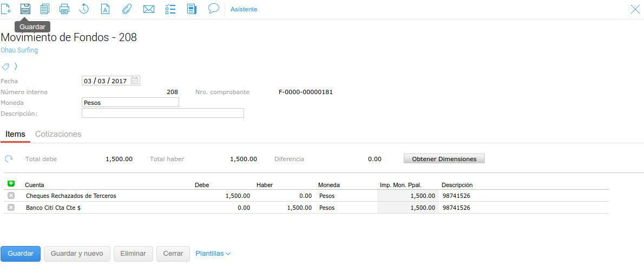Remove the Cheques Rechazados de Terceros row
Image resolution: width=644 pixels, height=279 pixels.
(x=11, y=196)
